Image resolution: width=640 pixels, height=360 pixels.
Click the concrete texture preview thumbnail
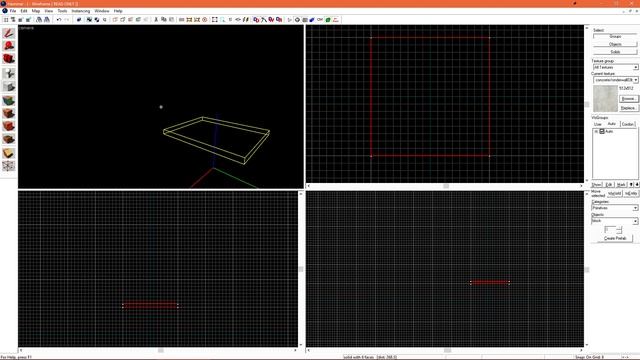coord(605,98)
